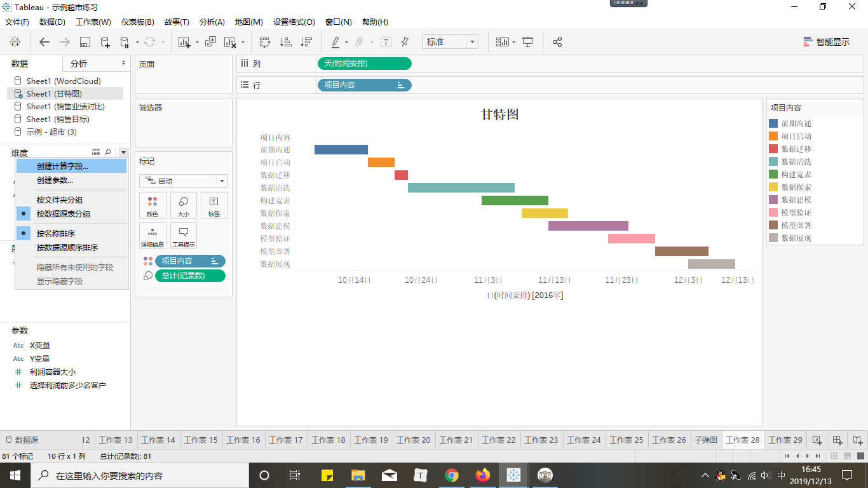Screen dimensions: 868x488
Task: Add a new dashboard from the bottom tab bar
Action: (x=837, y=440)
